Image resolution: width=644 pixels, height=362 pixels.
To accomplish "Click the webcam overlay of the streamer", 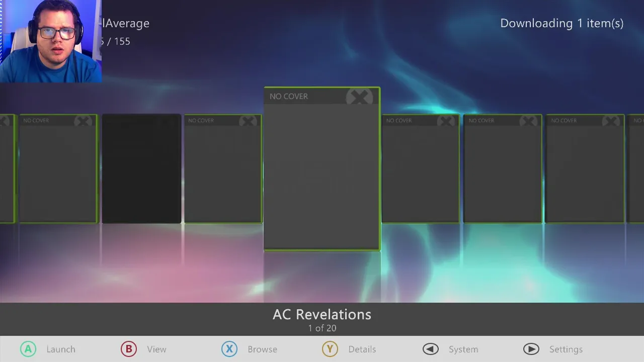I will pyautogui.click(x=51, y=41).
